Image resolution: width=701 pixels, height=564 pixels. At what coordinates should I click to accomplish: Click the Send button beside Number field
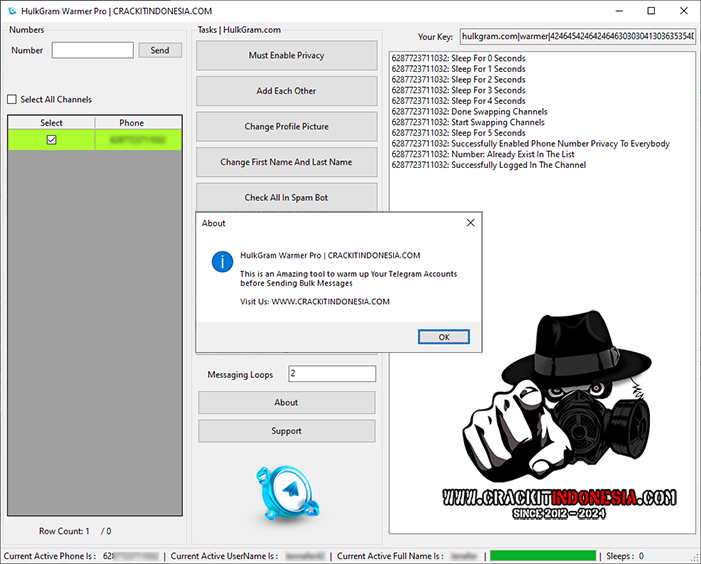pos(160,50)
